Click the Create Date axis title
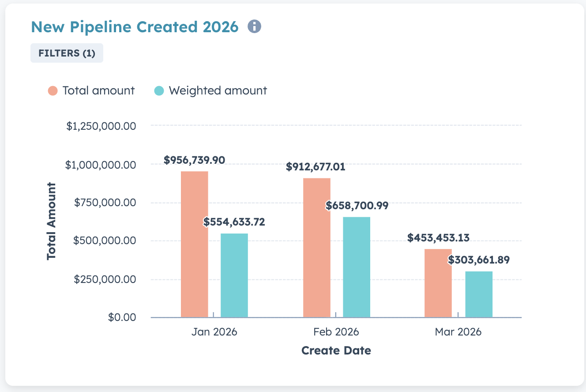The width and height of the screenshot is (586, 392). click(x=336, y=351)
